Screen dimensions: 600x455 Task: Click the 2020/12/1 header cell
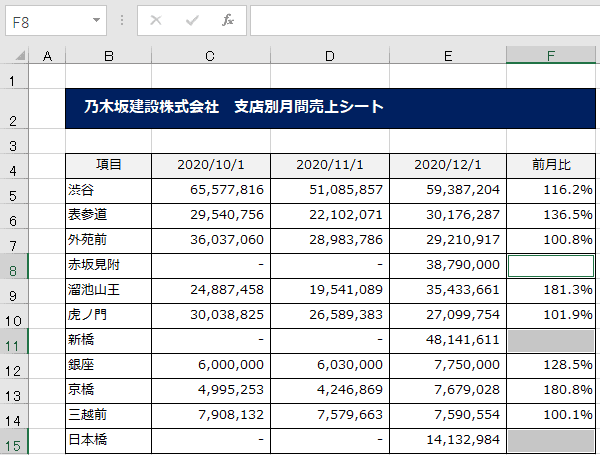pyautogui.click(x=448, y=166)
